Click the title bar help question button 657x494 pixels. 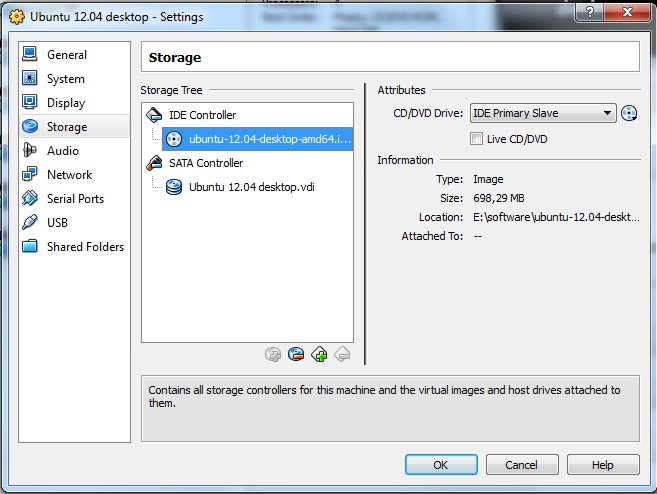(x=590, y=11)
